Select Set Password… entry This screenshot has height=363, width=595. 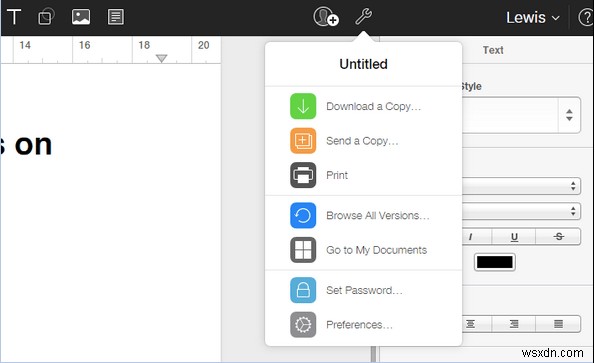point(363,290)
